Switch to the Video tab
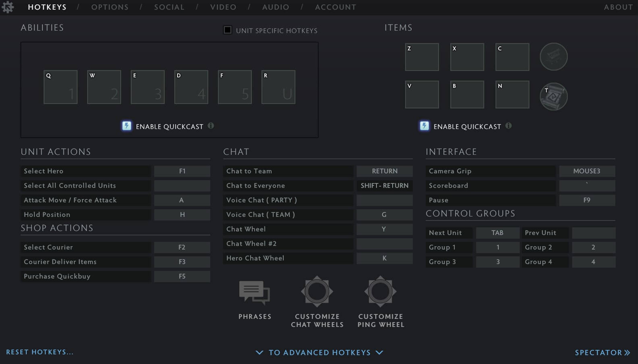This screenshot has height=364, width=638. pos(223,7)
